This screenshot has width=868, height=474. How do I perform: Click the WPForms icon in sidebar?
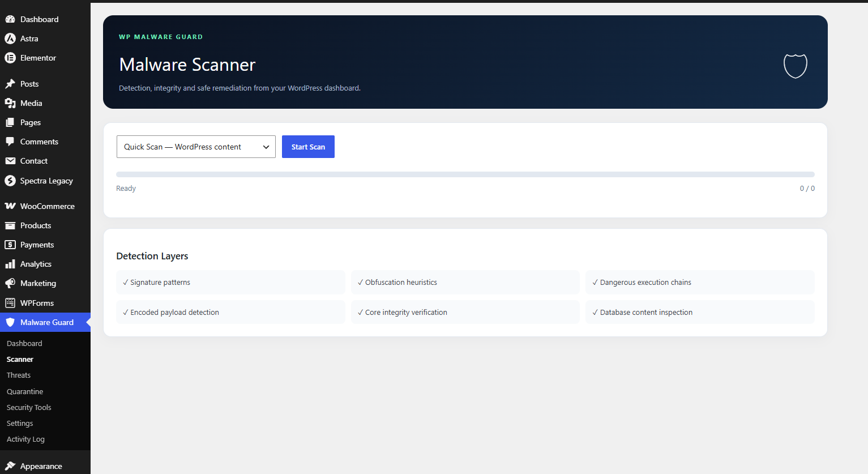coord(10,303)
